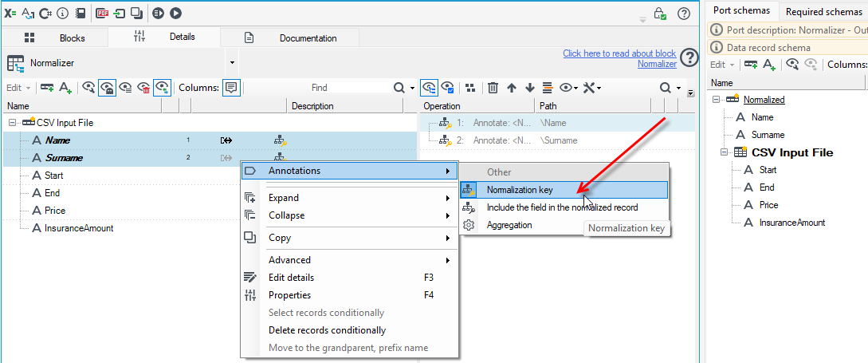The height and width of the screenshot is (363, 868).
Task: Add a field with the A+ icon, left panel
Action: point(65,88)
